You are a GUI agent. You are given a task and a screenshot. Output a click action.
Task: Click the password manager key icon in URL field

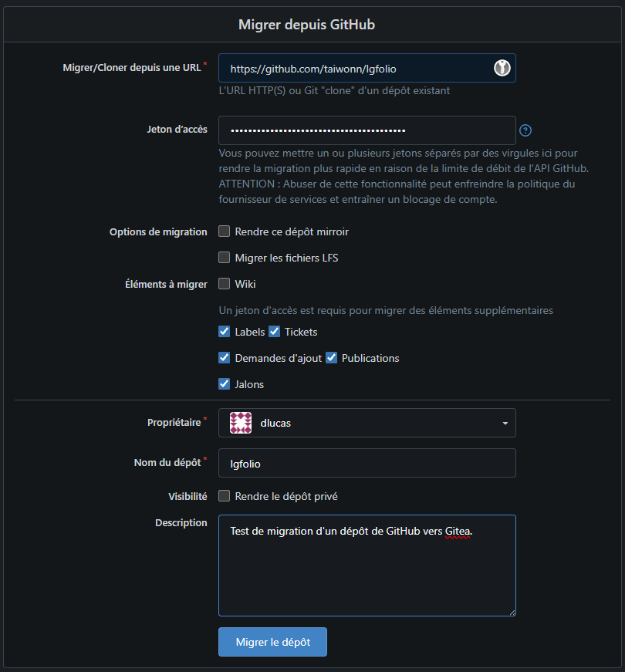(x=502, y=68)
